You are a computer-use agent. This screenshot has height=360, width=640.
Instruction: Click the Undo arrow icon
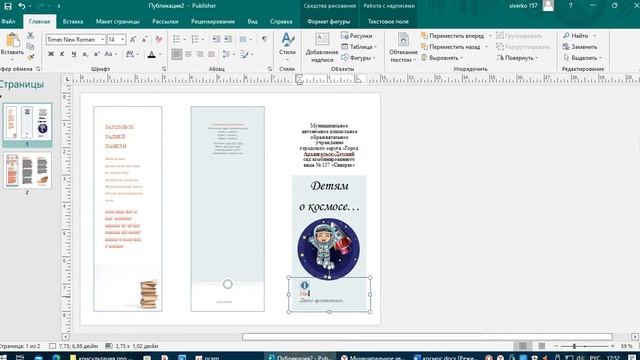click(x=22, y=6)
